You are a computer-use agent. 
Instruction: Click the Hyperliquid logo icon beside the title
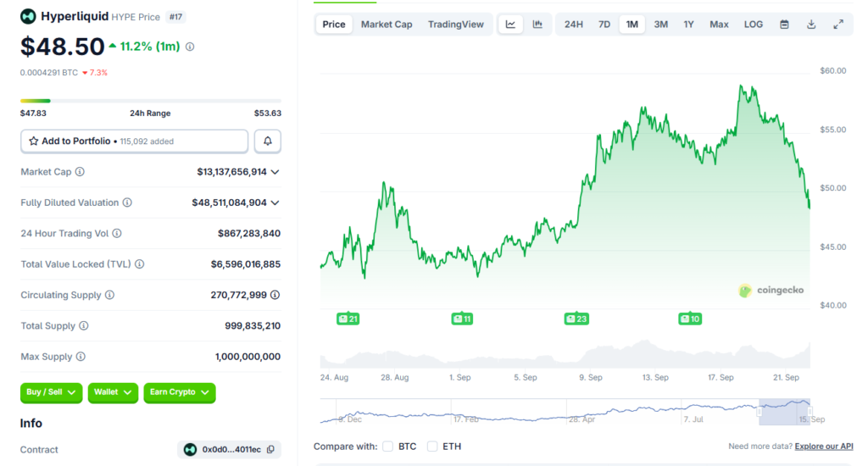pos(28,17)
